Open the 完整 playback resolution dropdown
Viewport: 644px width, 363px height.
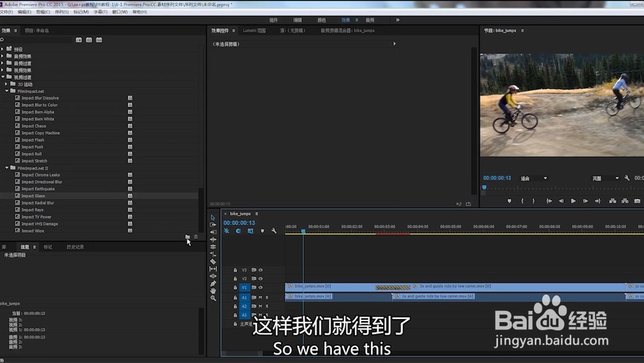[x=605, y=179]
